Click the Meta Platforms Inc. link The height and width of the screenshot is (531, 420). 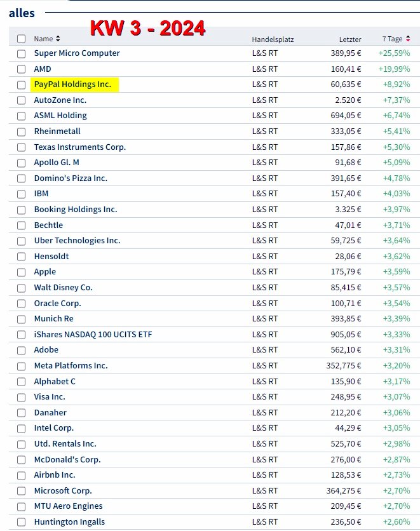click(x=71, y=365)
